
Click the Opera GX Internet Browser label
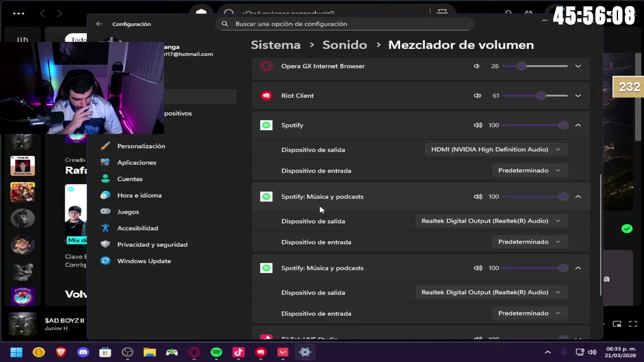323,66
